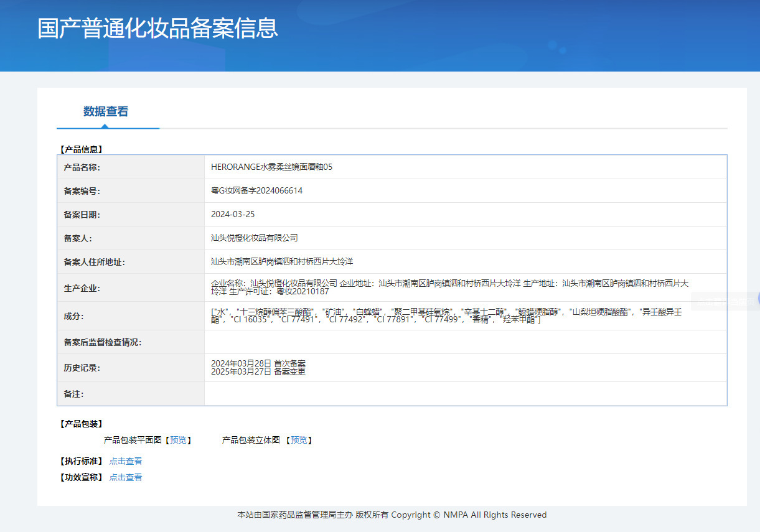The height and width of the screenshot is (532, 760).
Task: Click the filing date 2024-03-25
Action: (233, 214)
